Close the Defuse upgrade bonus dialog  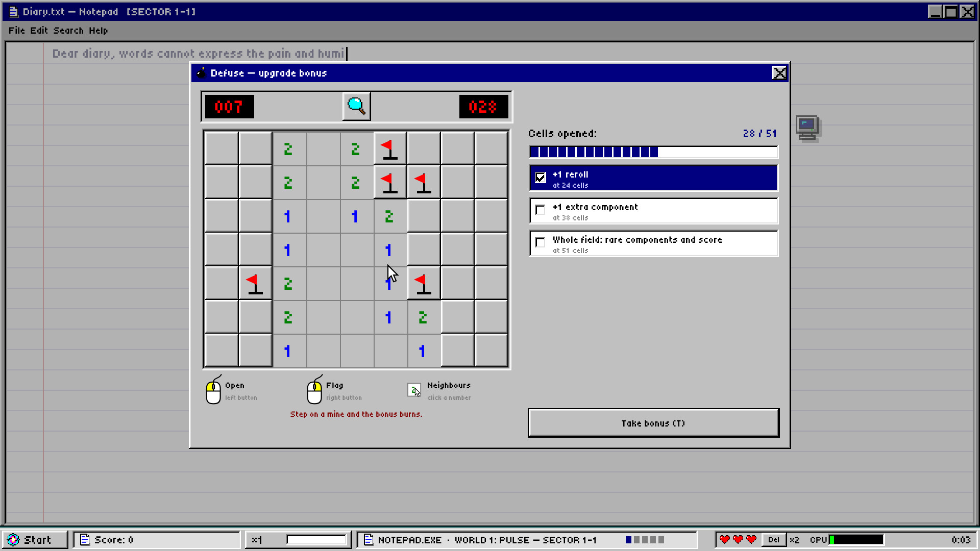coord(779,73)
